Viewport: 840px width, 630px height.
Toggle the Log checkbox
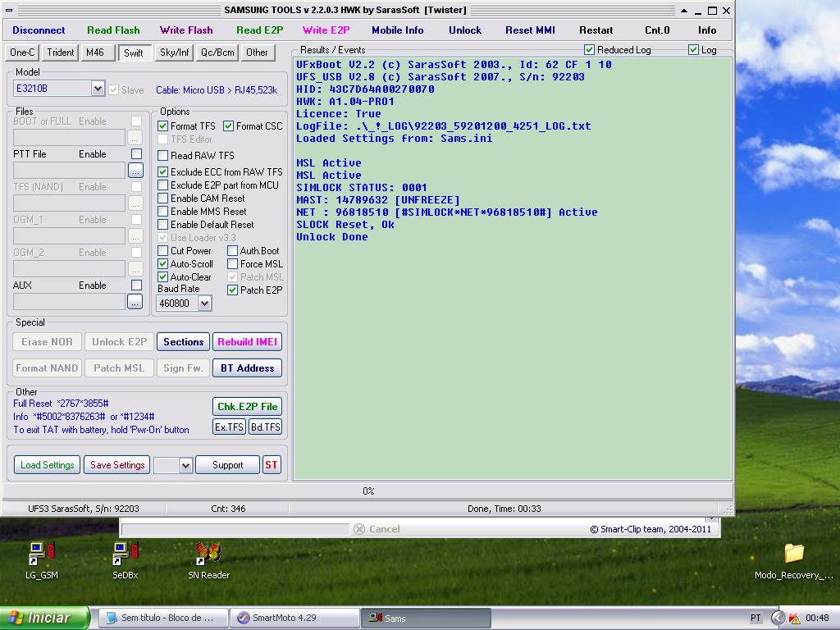693,50
